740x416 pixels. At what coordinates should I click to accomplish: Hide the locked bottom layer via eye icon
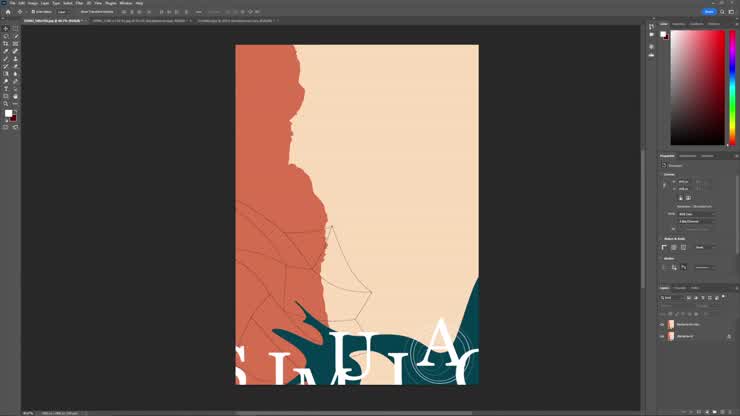tap(662, 336)
